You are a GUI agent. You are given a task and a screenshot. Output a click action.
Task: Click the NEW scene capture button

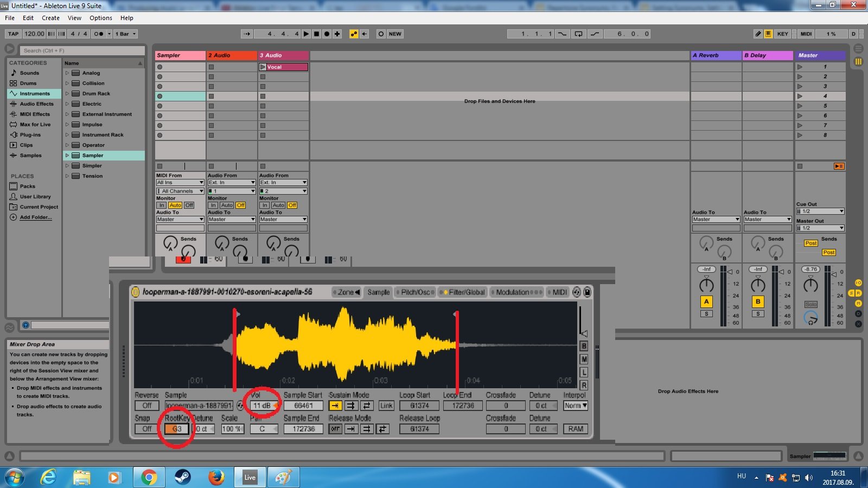click(x=395, y=34)
